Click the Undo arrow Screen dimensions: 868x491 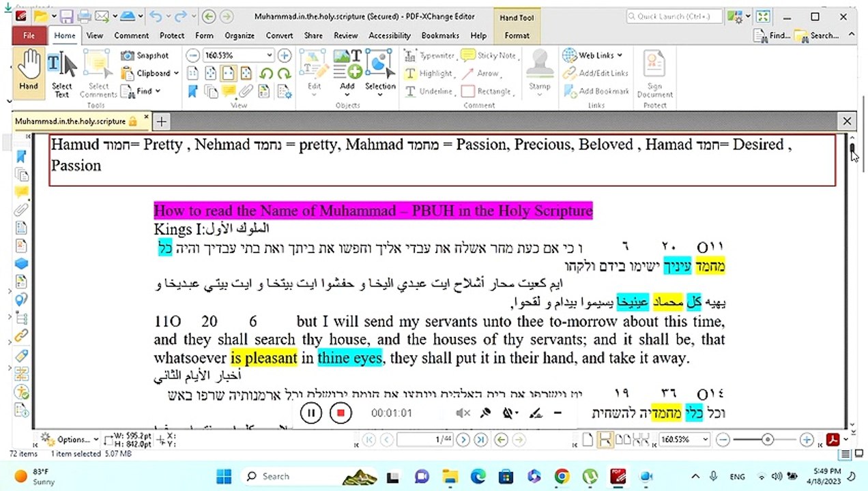coord(155,16)
